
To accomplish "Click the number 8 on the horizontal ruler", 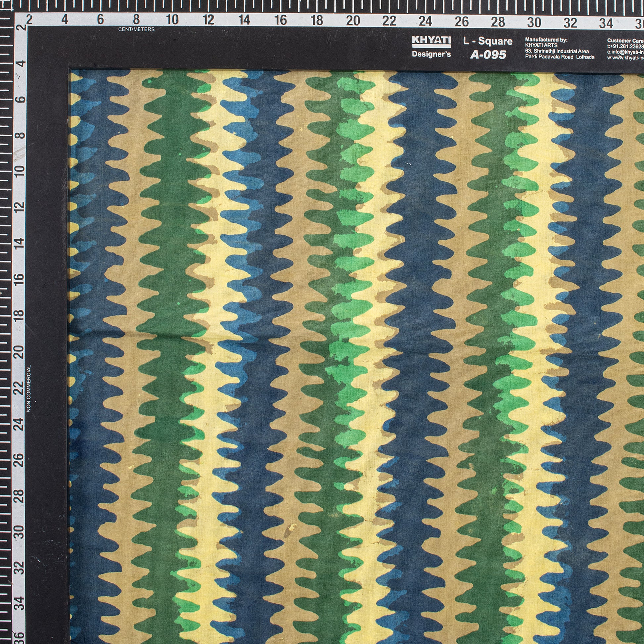I will [x=136, y=20].
